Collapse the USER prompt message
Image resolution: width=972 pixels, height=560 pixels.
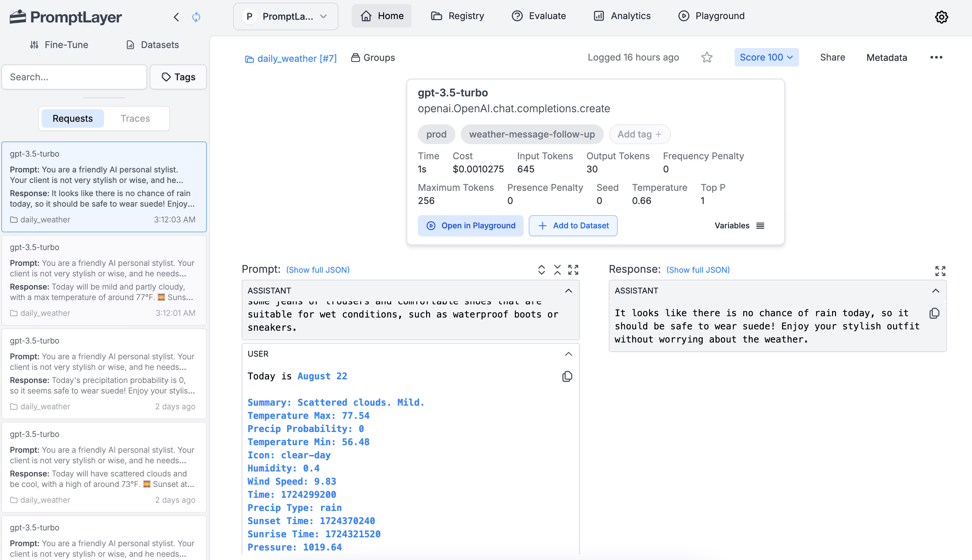click(569, 354)
